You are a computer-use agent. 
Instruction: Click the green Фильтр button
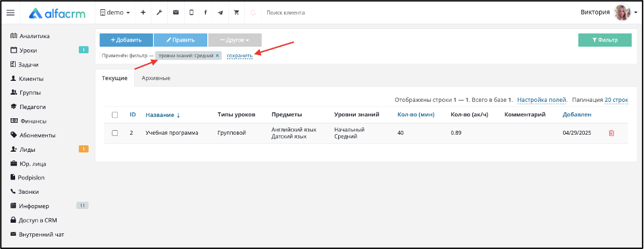605,40
